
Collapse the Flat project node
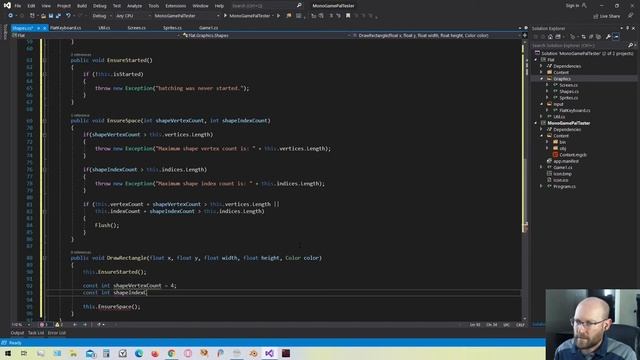point(536,60)
